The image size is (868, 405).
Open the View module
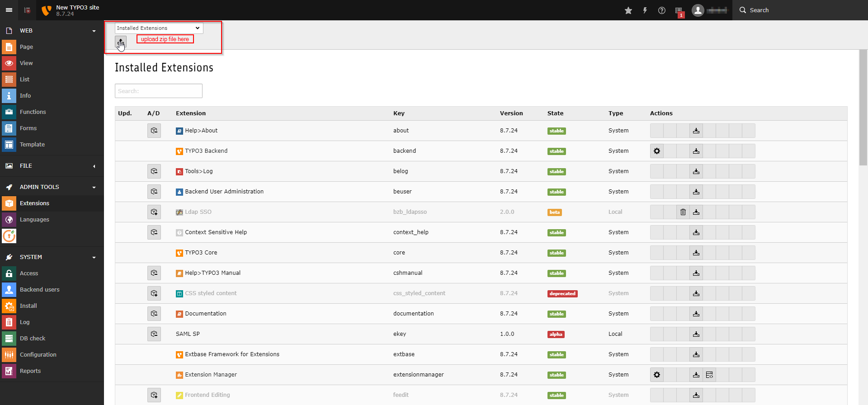coord(52,63)
